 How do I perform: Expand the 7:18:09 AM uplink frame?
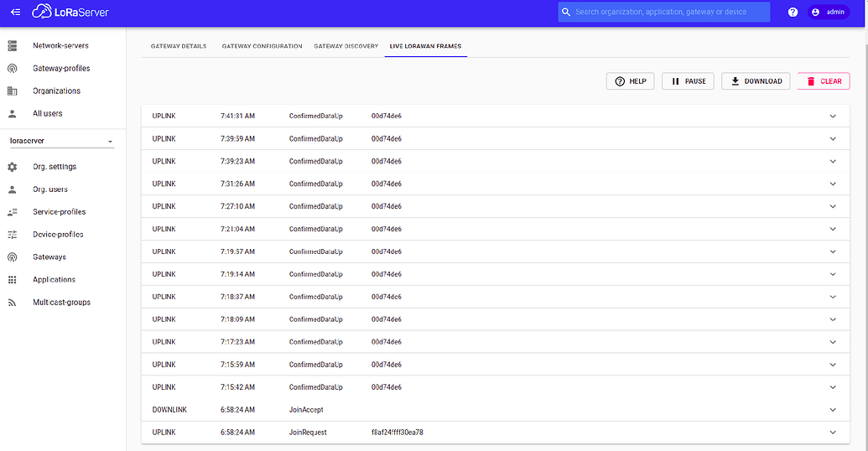[833, 319]
